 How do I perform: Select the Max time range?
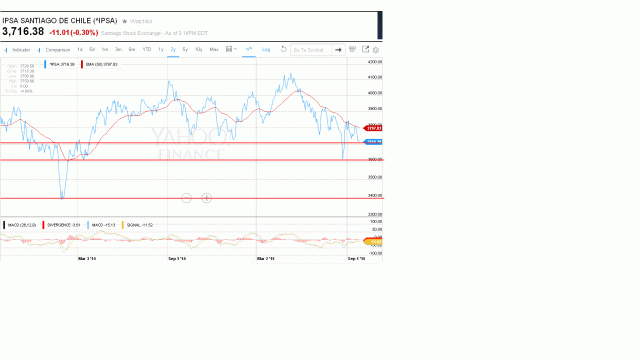(x=214, y=49)
